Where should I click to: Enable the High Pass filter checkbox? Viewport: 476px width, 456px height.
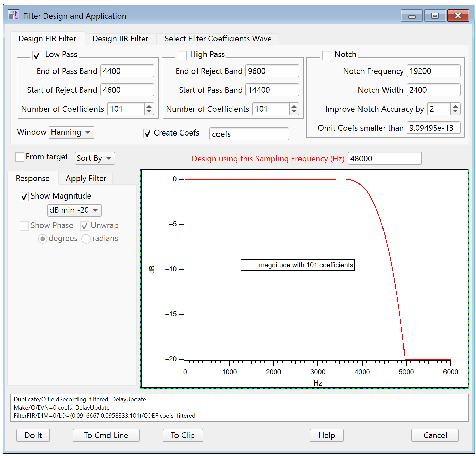point(182,55)
